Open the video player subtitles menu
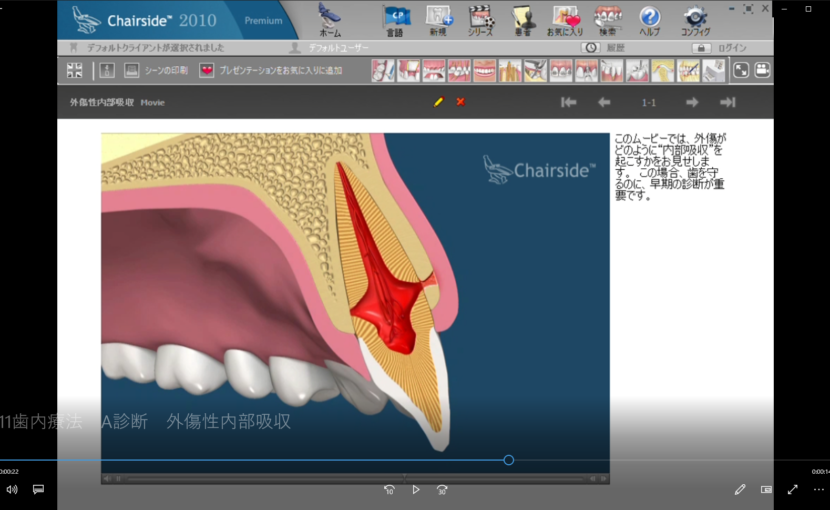Viewport: 830px width, 510px height. (x=38, y=489)
